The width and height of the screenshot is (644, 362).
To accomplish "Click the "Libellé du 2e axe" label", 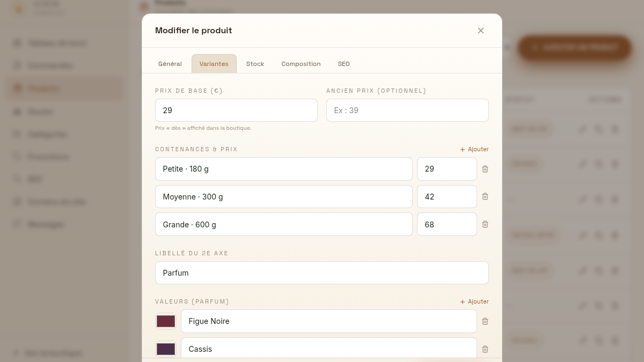I will pyautogui.click(x=192, y=253).
